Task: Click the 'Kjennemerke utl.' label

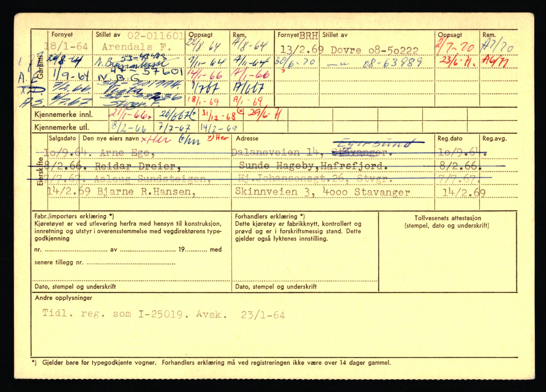Action: coord(62,127)
